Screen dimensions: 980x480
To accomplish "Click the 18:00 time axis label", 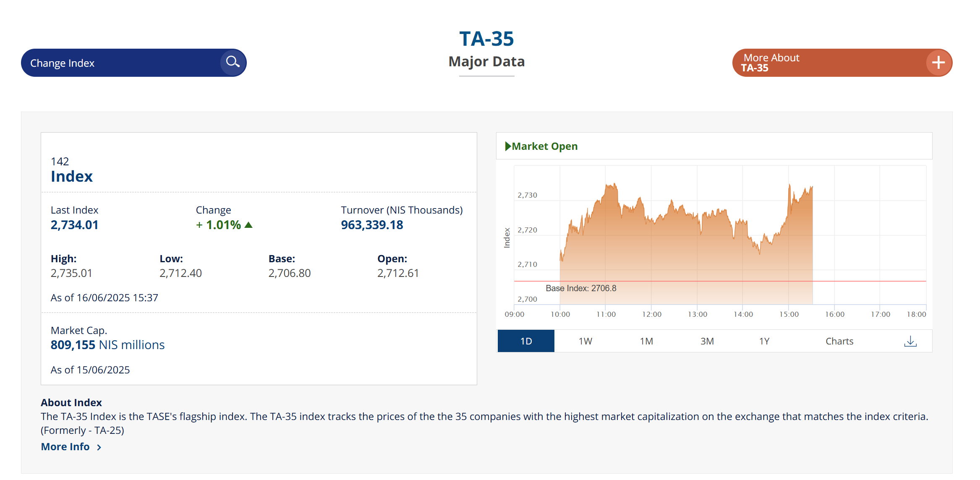I will coord(916,314).
